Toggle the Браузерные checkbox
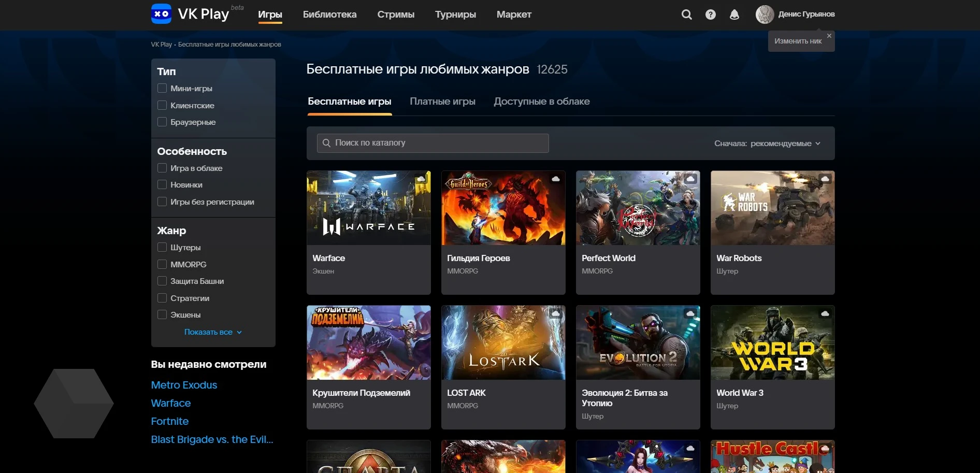This screenshot has height=473, width=980. 162,122
